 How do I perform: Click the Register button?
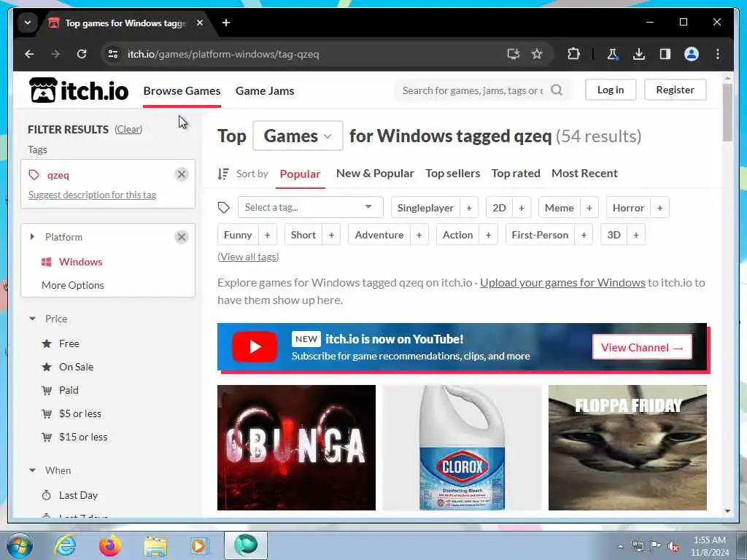(x=675, y=90)
